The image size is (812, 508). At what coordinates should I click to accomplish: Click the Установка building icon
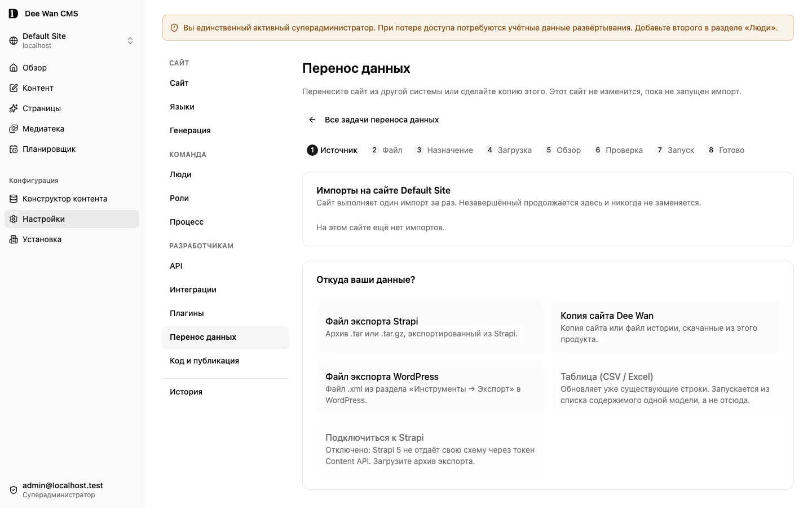14,239
